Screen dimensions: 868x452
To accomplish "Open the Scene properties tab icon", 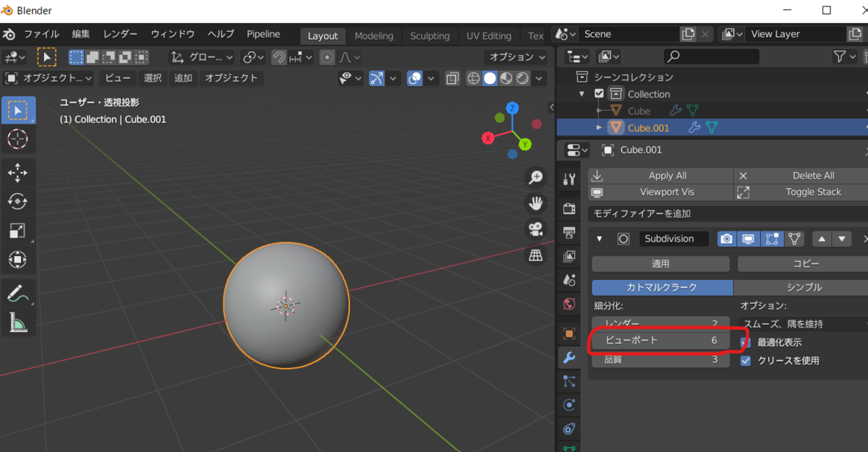I will 569,280.
